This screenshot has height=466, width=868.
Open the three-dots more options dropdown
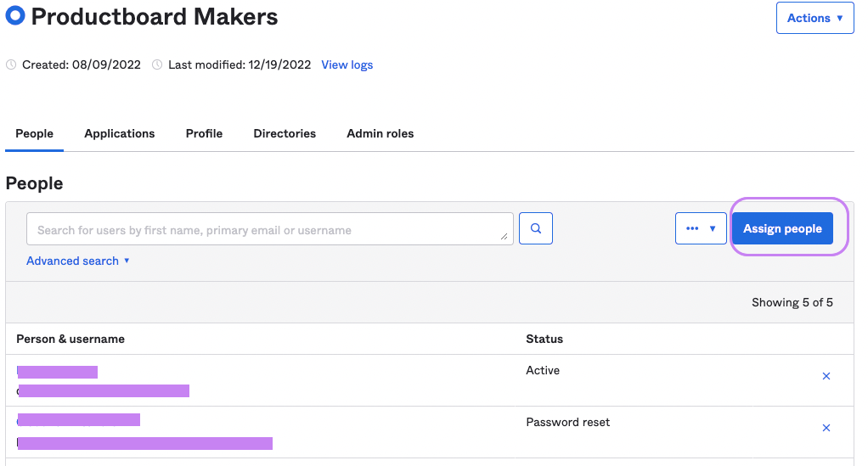(x=701, y=228)
